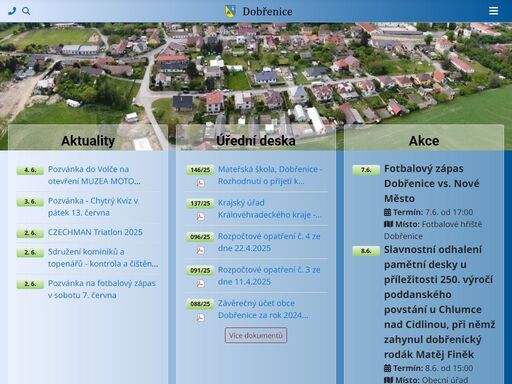Screen dimensions: 512x384
Task: Open PDF icon for document 137/25
Action: (x=200, y=217)
